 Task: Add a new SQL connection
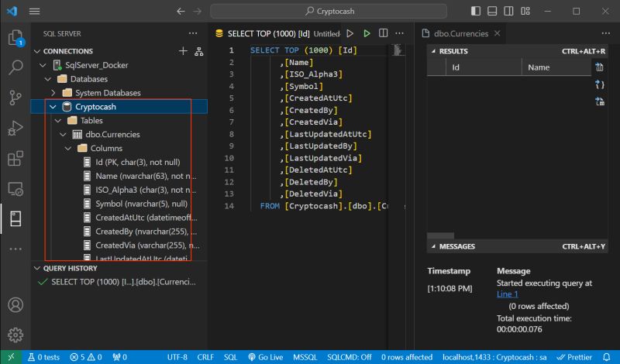click(183, 51)
